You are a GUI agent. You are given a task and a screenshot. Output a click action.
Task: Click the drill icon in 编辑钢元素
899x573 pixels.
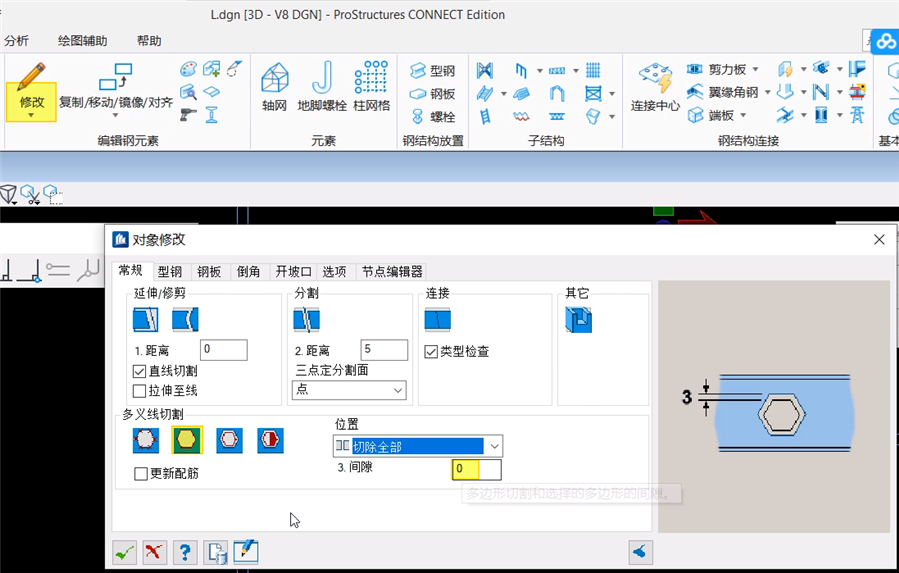click(x=188, y=115)
